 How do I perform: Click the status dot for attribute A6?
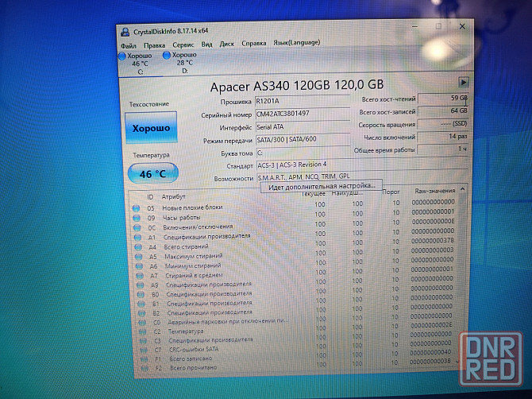[139, 266]
